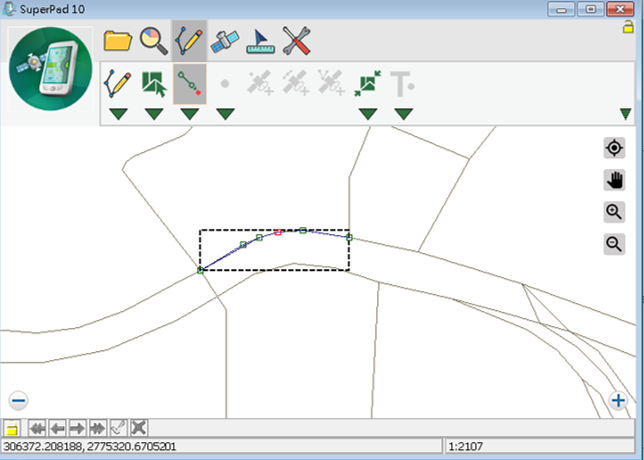The width and height of the screenshot is (644, 460).
Task: Open the wrench and screwdriver settings icon
Action: [x=296, y=41]
